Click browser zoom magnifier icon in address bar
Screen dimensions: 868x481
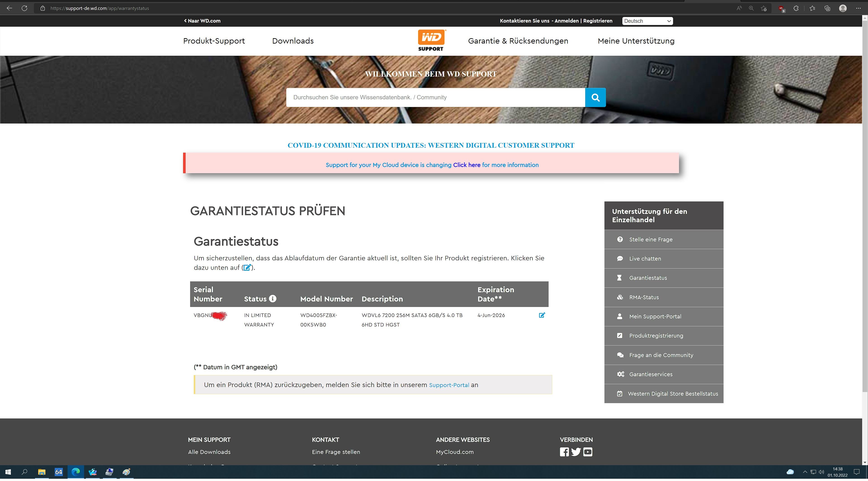(751, 8)
